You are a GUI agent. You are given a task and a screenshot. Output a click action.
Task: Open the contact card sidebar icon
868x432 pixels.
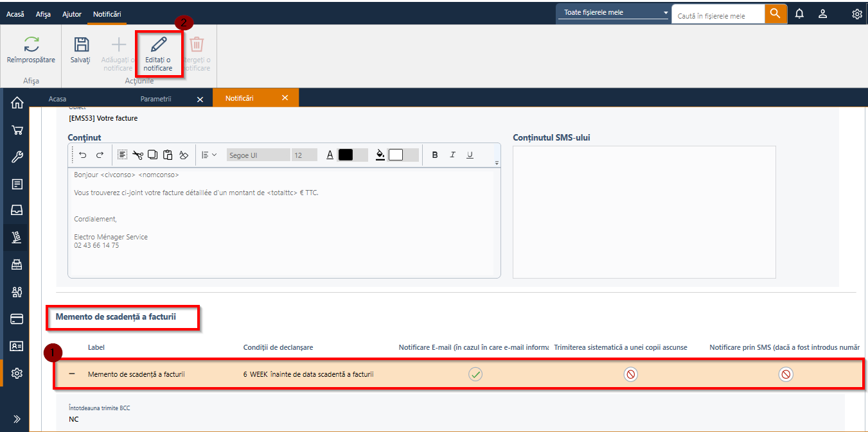(17, 346)
